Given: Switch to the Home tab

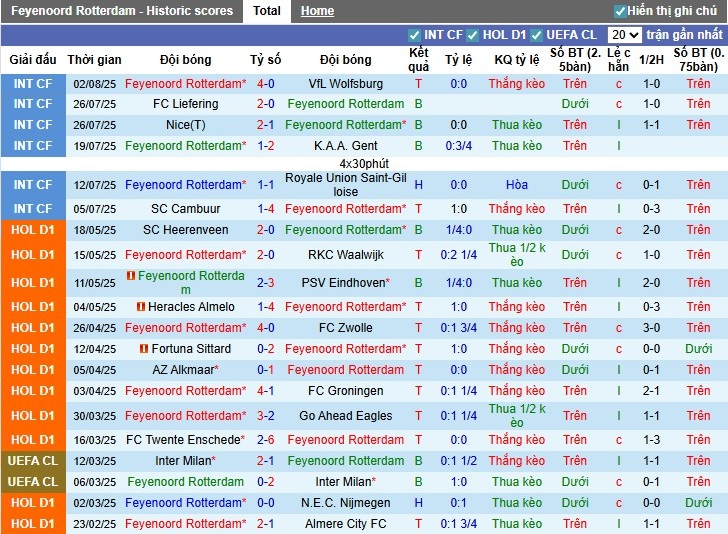Looking at the screenshot, I should coord(317,11).
